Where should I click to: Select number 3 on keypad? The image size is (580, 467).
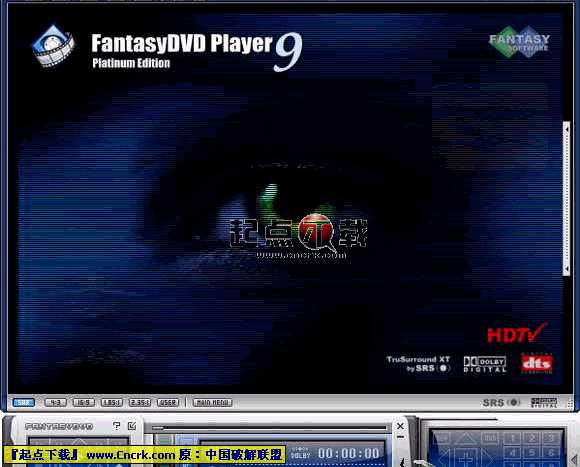[551, 439]
